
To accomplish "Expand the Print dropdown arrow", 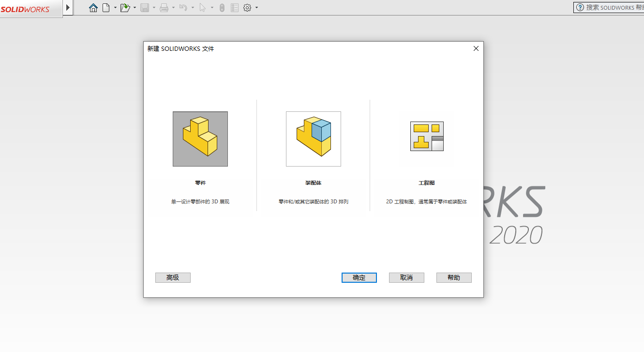I will point(173,8).
